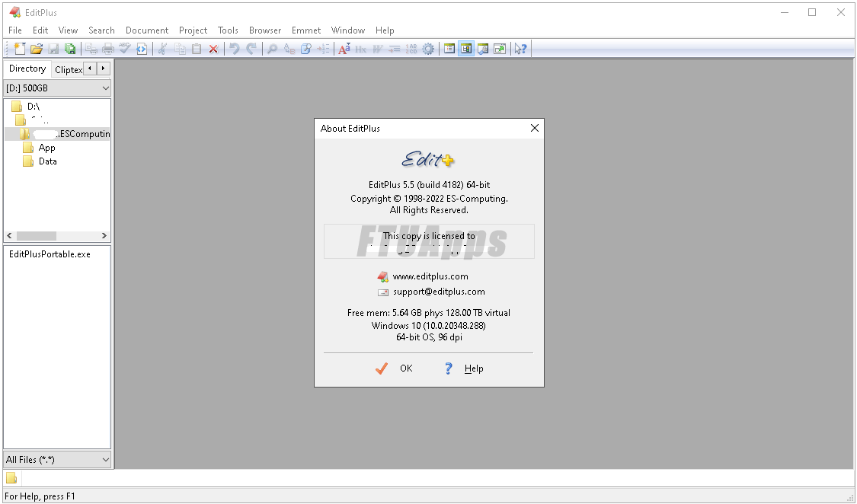Image resolution: width=857 pixels, height=504 pixels.
Task: Click the Print Preview toolbar icon
Action: [91, 49]
